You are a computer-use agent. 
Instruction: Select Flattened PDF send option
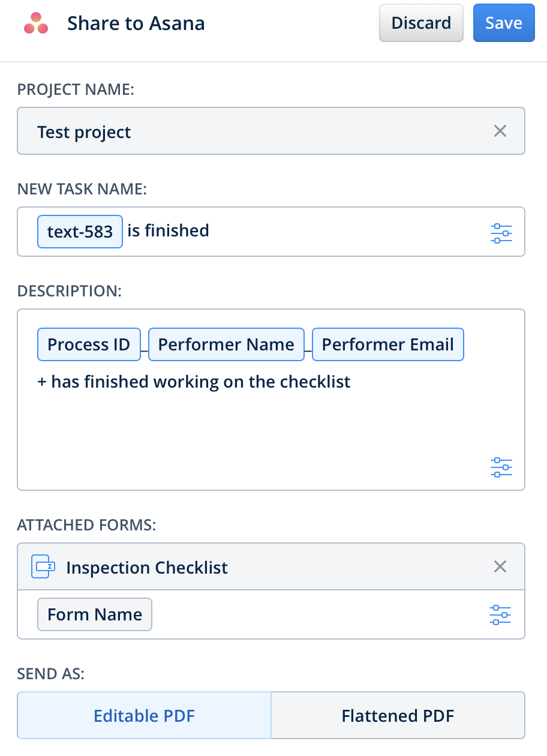tap(398, 715)
